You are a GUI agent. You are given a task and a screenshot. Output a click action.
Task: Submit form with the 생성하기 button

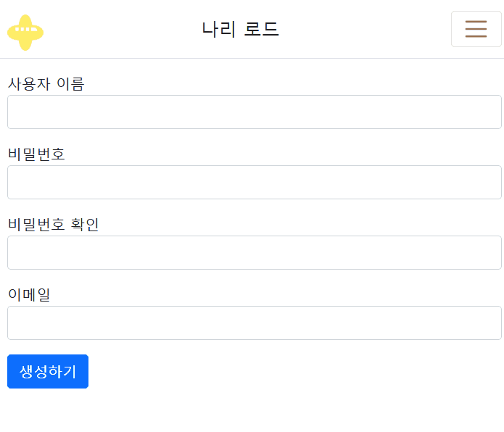pyautogui.click(x=48, y=371)
